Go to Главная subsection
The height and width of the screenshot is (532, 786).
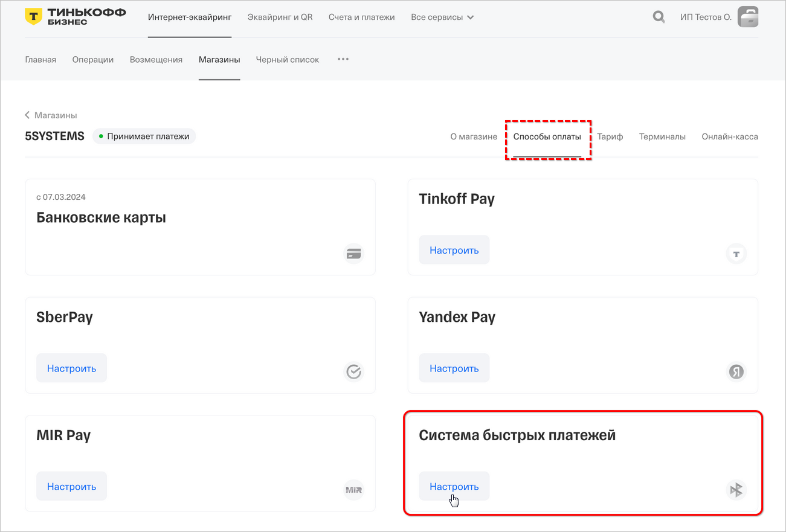40,59
